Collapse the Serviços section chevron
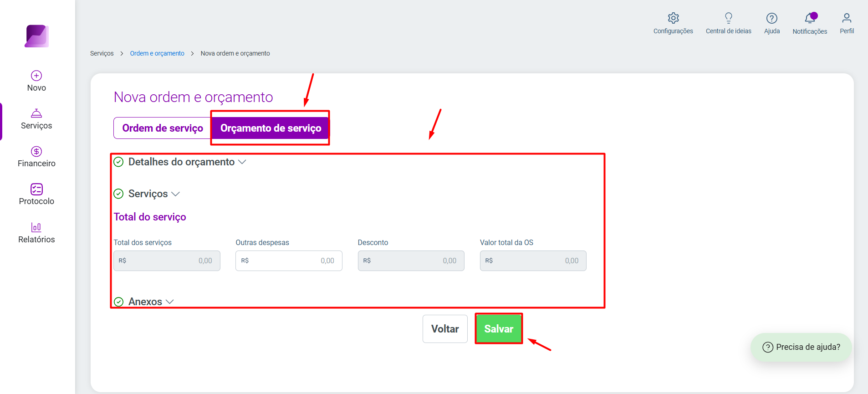This screenshot has width=868, height=394. [175, 194]
